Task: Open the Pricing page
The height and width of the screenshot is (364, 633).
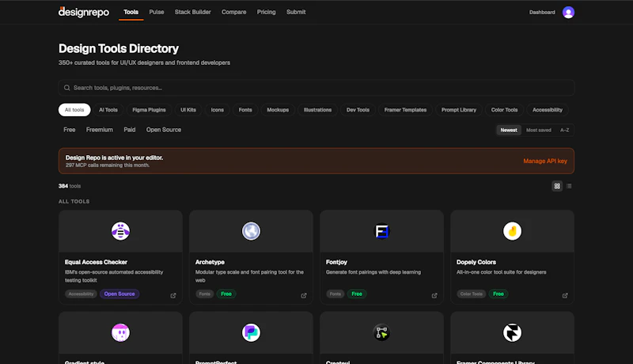Action: [x=267, y=12]
